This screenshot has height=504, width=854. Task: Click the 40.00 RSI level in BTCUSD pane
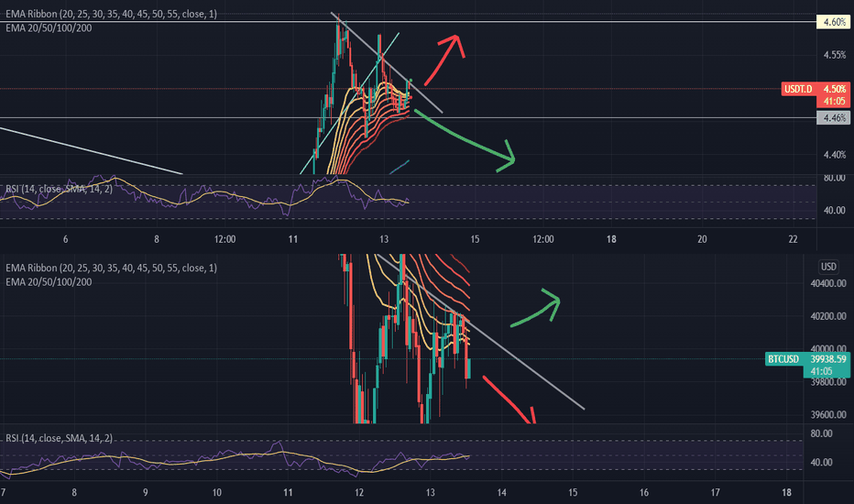821,463
